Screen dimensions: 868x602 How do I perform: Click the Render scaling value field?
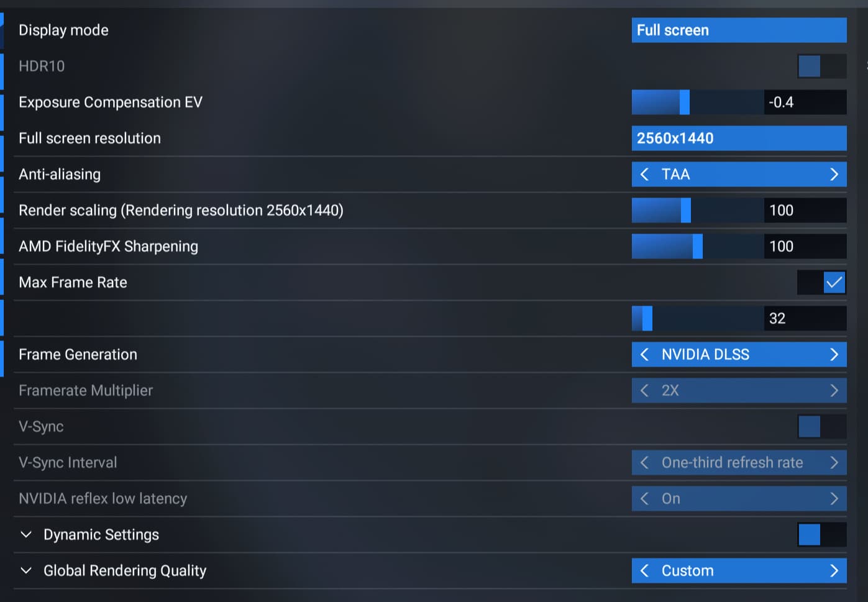point(805,210)
